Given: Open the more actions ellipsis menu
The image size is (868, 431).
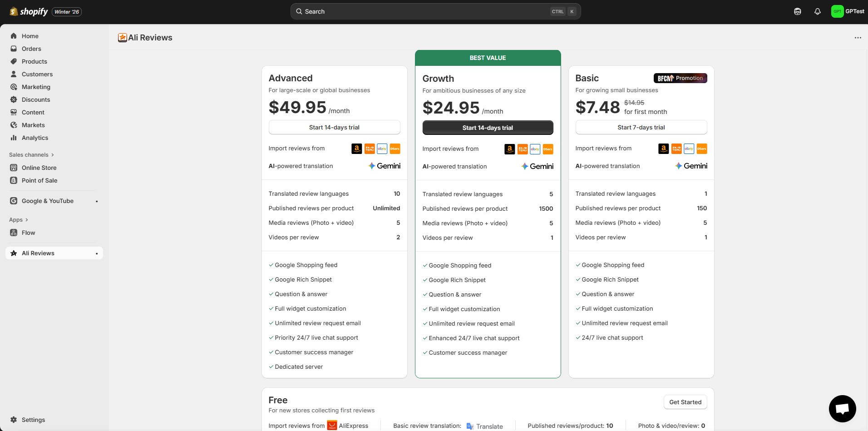Looking at the screenshot, I should (x=858, y=38).
